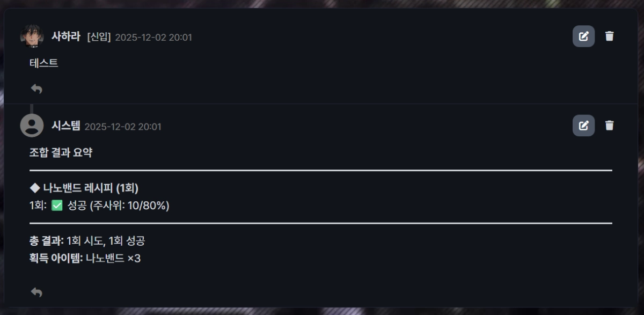
Task: Open the 시스템 author name
Action: [x=68, y=127]
